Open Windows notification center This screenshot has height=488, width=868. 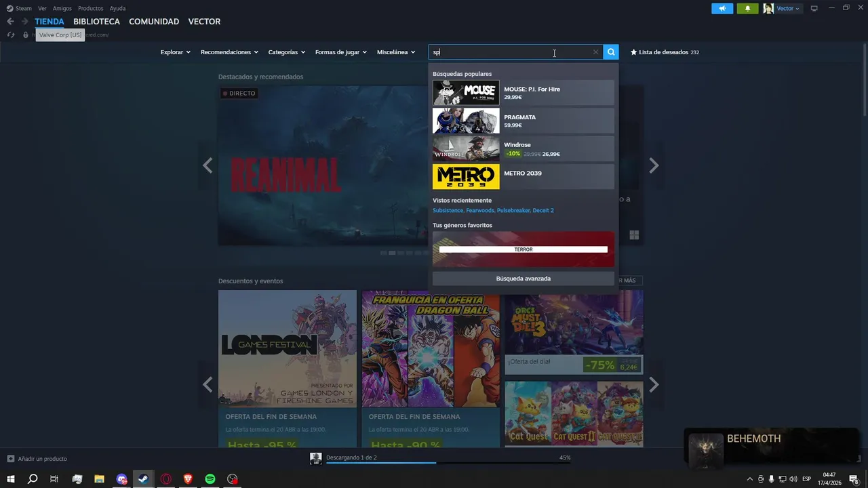point(854,479)
